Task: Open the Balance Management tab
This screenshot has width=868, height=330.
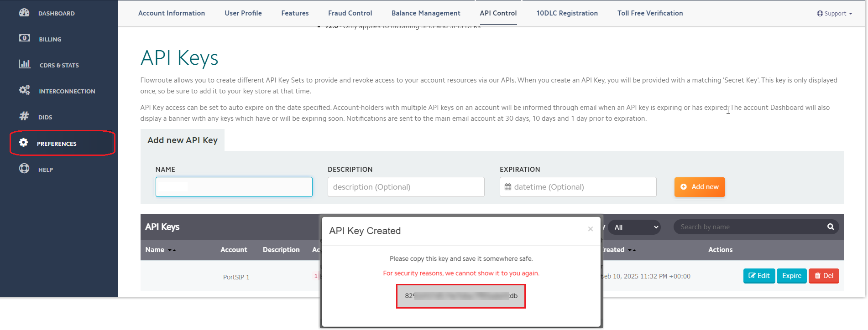Action: coord(425,13)
